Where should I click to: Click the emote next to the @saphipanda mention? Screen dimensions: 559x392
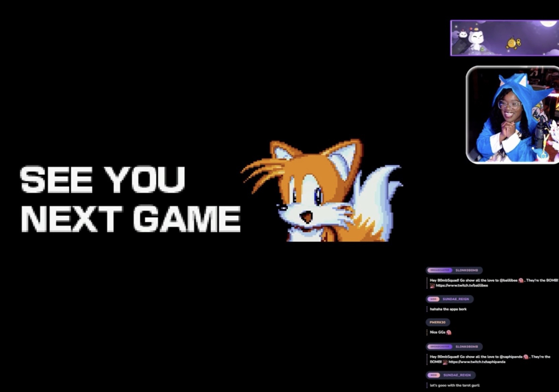526,357
